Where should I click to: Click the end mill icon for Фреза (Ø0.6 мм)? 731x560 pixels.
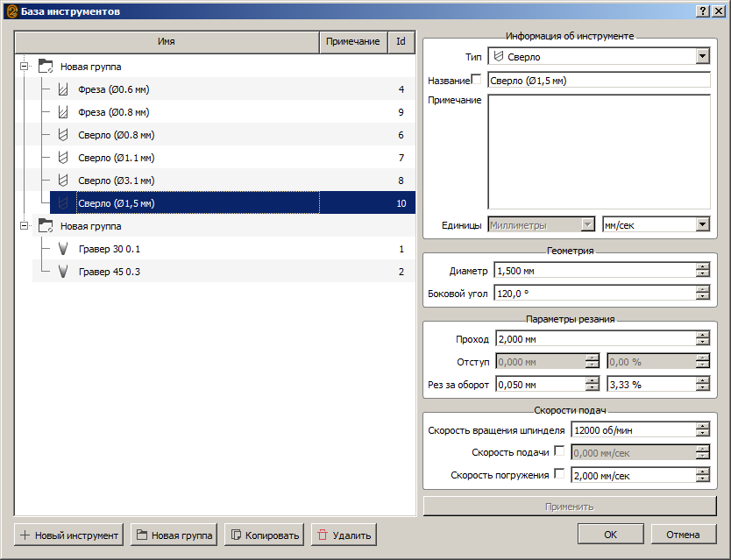click(62, 89)
